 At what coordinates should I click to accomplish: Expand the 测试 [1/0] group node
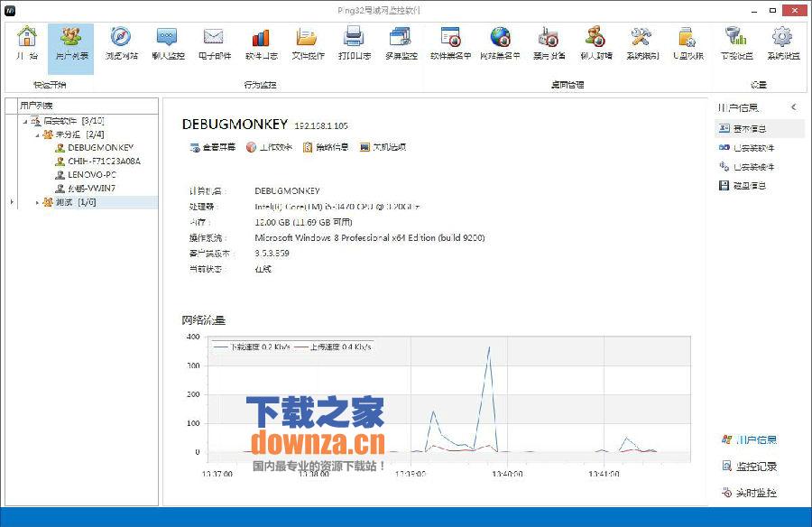37,203
